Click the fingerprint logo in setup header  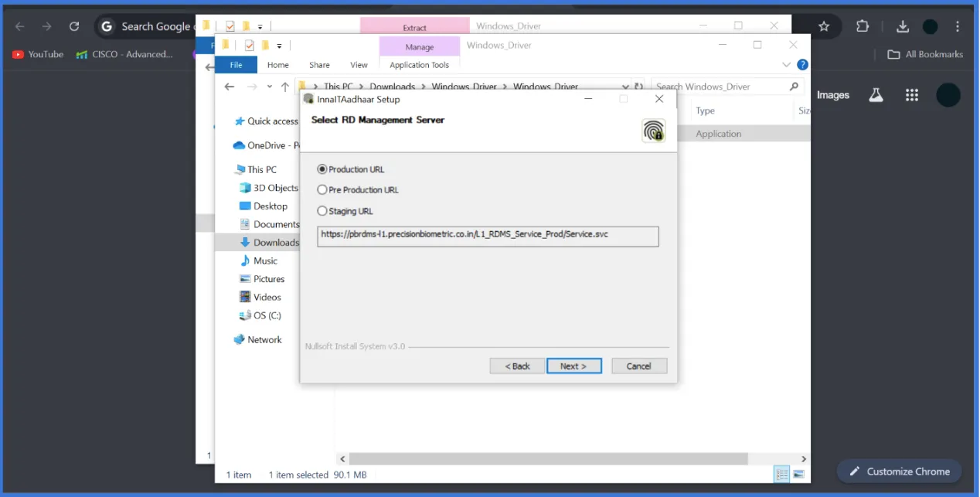(x=653, y=130)
